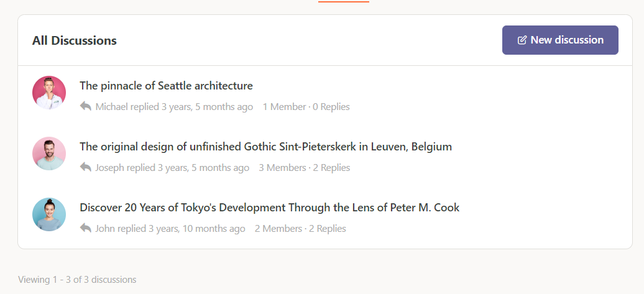644x294 pixels.
Task: Click '2 Members · 2 Replies' text
Action: point(300,228)
